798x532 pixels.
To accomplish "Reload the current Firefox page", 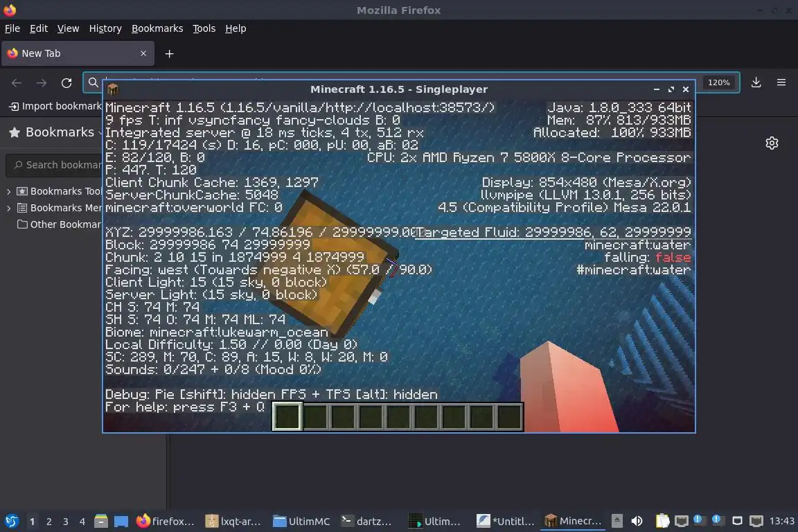I will (66, 83).
